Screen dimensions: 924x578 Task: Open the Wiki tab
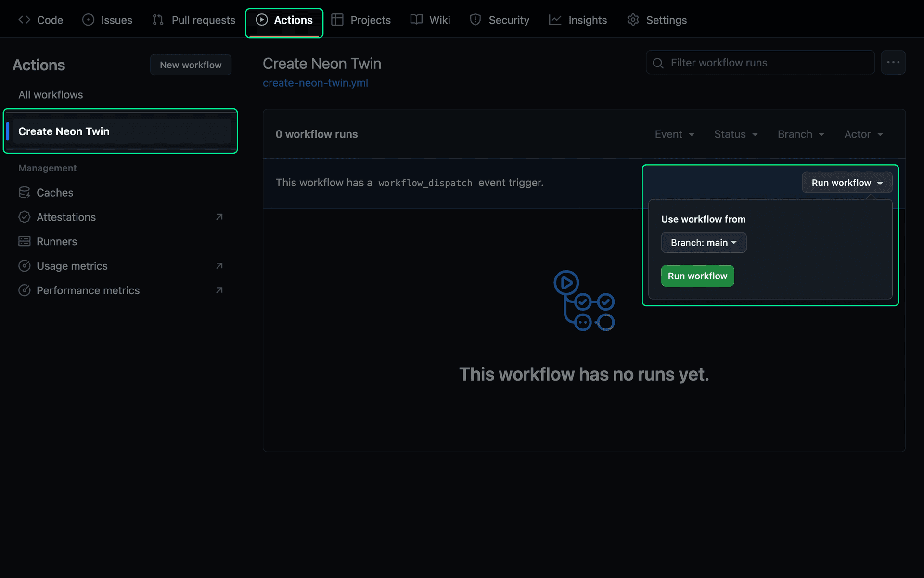tap(430, 20)
